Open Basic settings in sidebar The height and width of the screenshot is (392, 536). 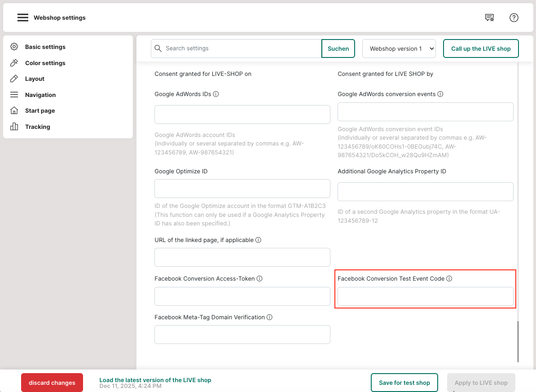pyautogui.click(x=45, y=47)
